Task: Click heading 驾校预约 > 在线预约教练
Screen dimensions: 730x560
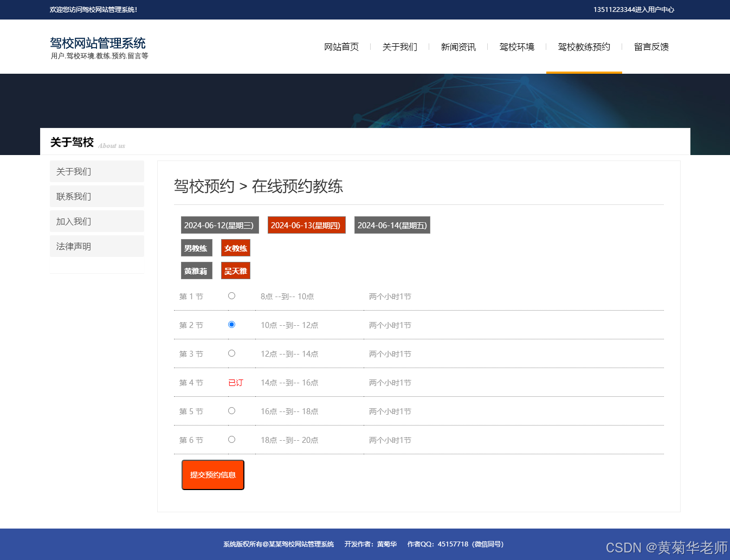Action: click(x=259, y=186)
